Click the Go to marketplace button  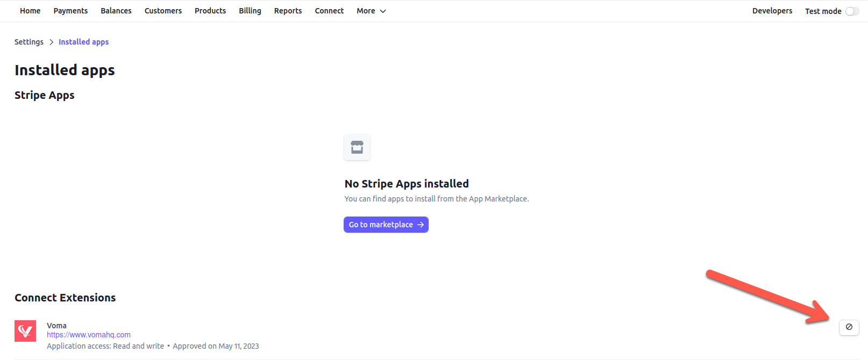(386, 225)
